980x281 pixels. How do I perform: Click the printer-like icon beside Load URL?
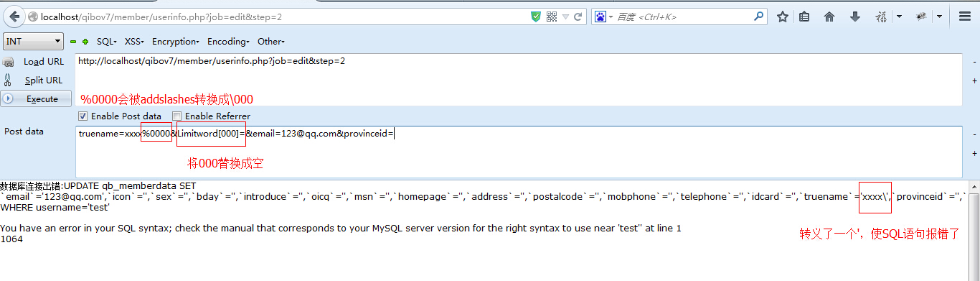(9, 63)
